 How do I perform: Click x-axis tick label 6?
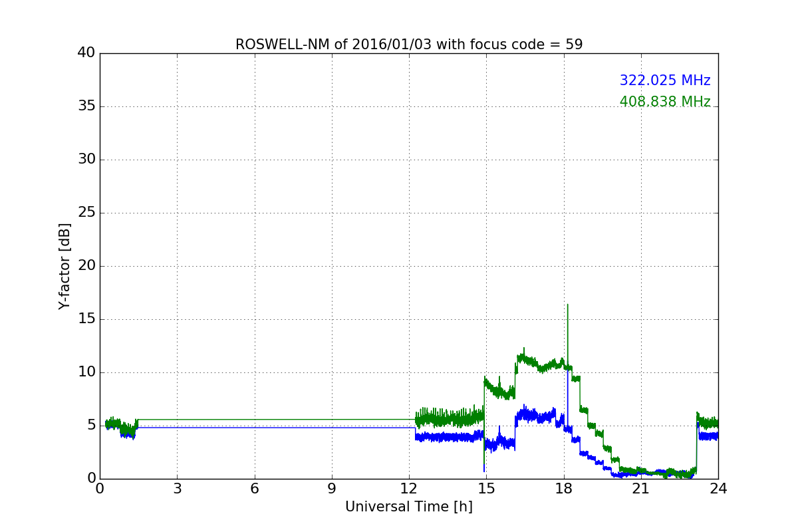(254, 489)
